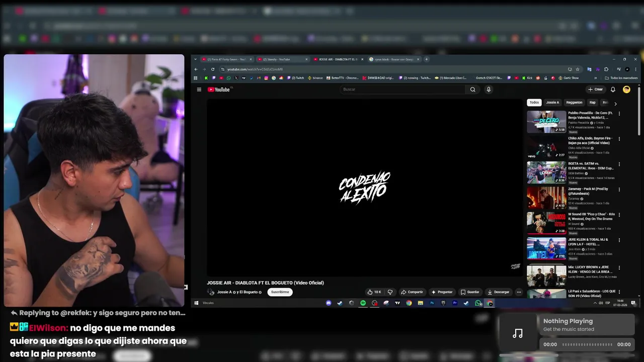Open the YouTube hamburger guide menu
This screenshot has width=644, height=362.
(199, 89)
